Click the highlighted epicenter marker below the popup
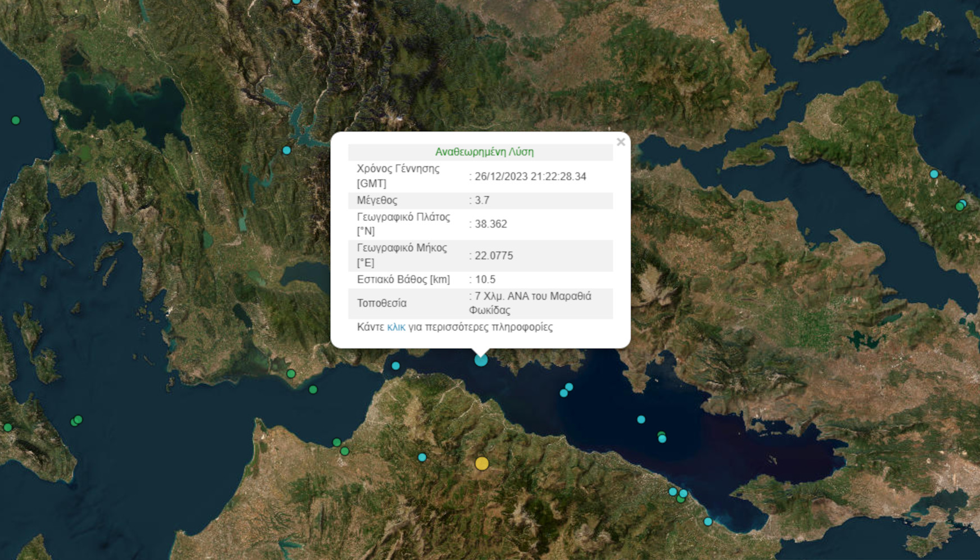 (x=481, y=360)
